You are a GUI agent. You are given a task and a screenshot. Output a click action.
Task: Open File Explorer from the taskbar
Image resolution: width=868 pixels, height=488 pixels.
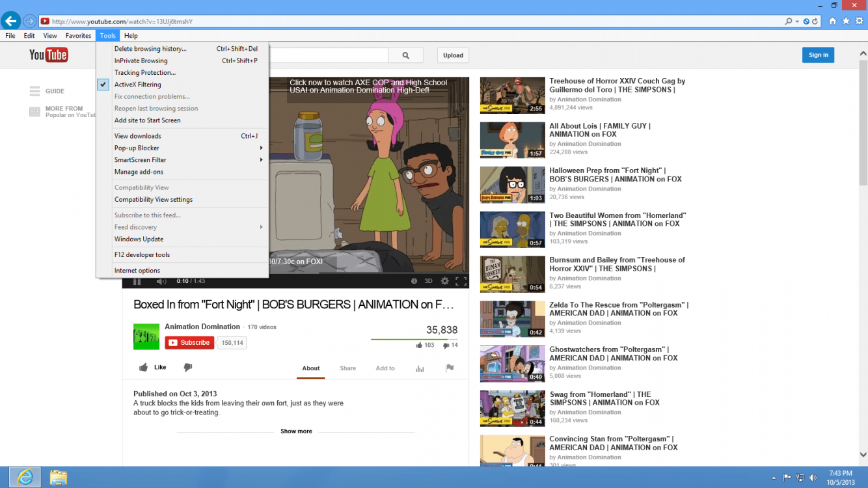pos(58,477)
